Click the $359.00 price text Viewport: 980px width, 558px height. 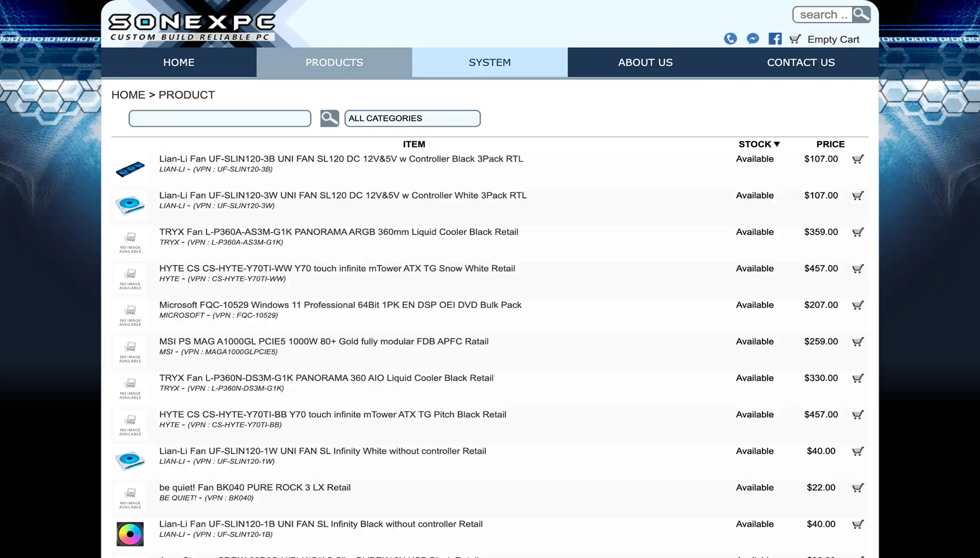pyautogui.click(x=821, y=232)
